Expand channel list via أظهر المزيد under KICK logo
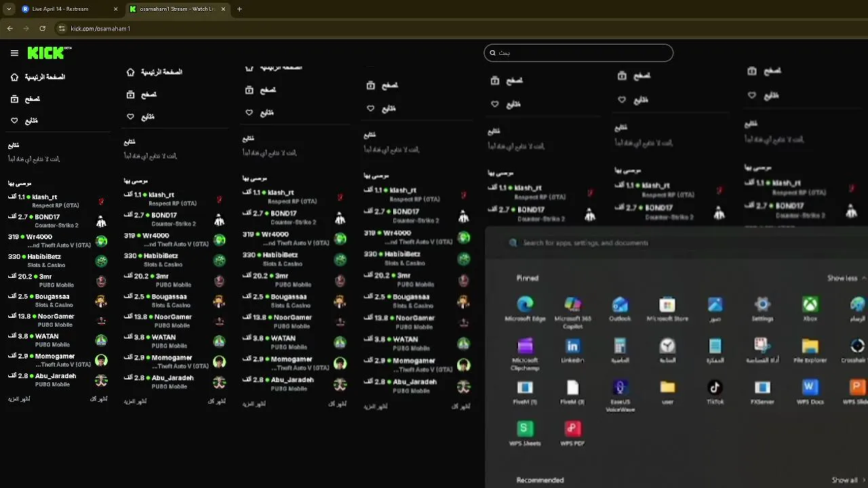Image resolution: width=868 pixels, height=488 pixels. tap(19, 399)
